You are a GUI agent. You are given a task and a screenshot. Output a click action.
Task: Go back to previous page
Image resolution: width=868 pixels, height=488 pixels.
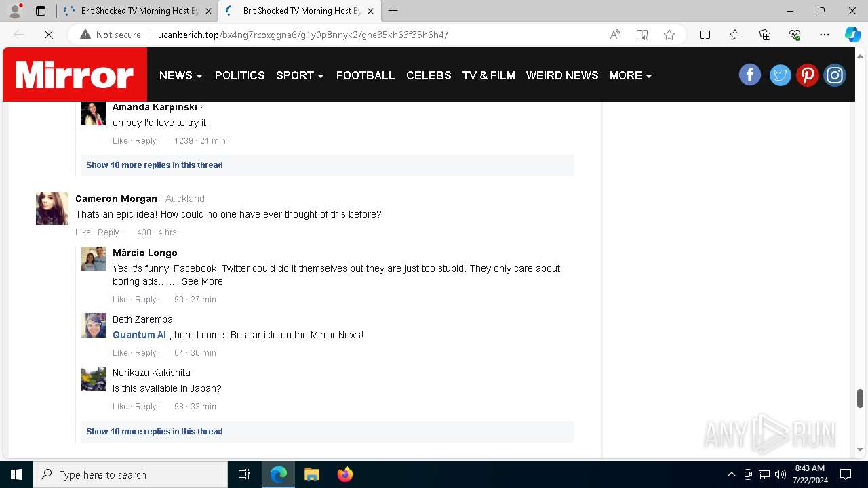tap(19, 35)
